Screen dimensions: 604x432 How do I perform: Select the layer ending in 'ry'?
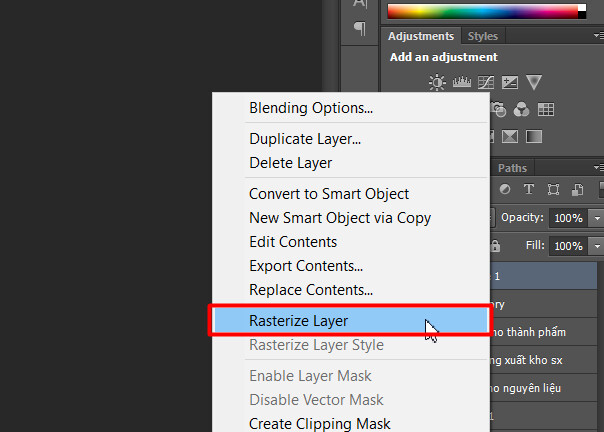[544, 304]
